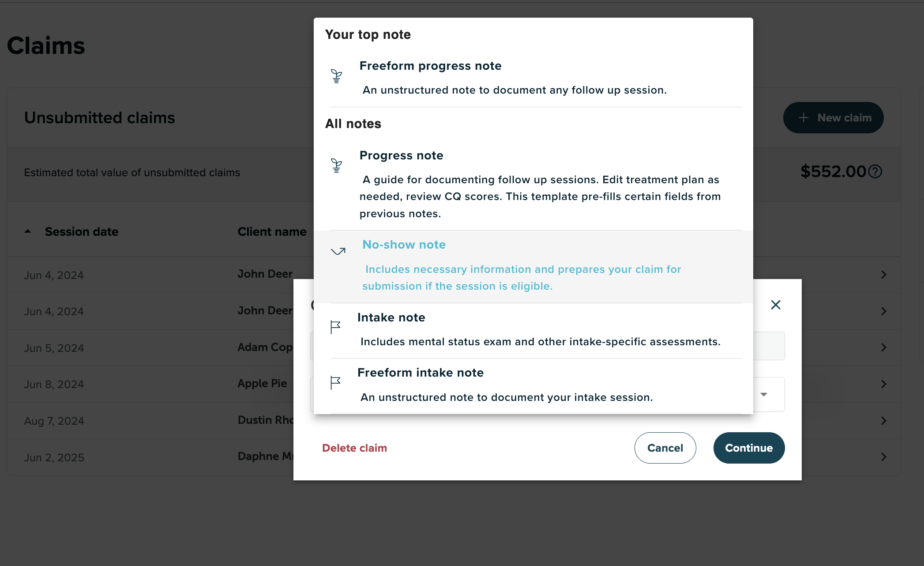Expand the Jun 8, 2024 claim row chevron

[x=883, y=384]
